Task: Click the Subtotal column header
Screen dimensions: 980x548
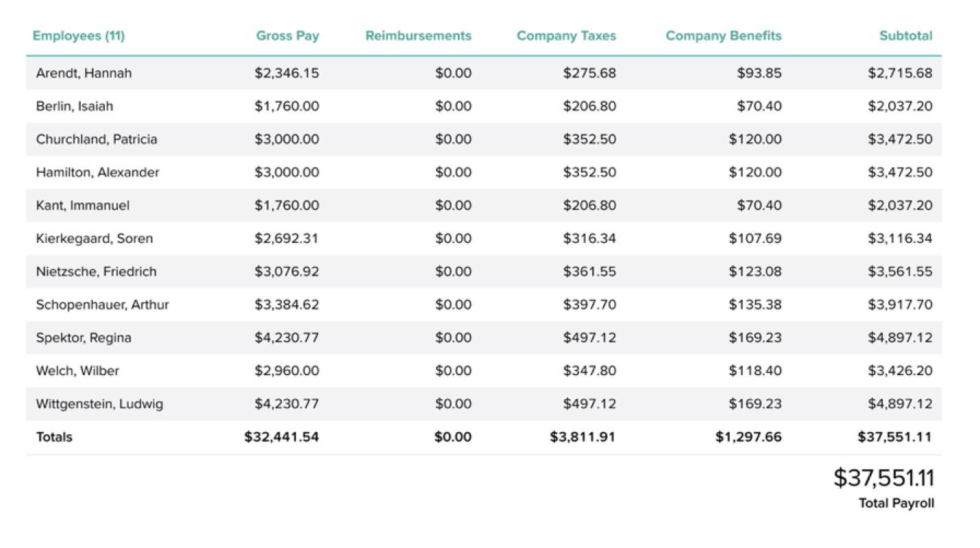Action: [905, 36]
